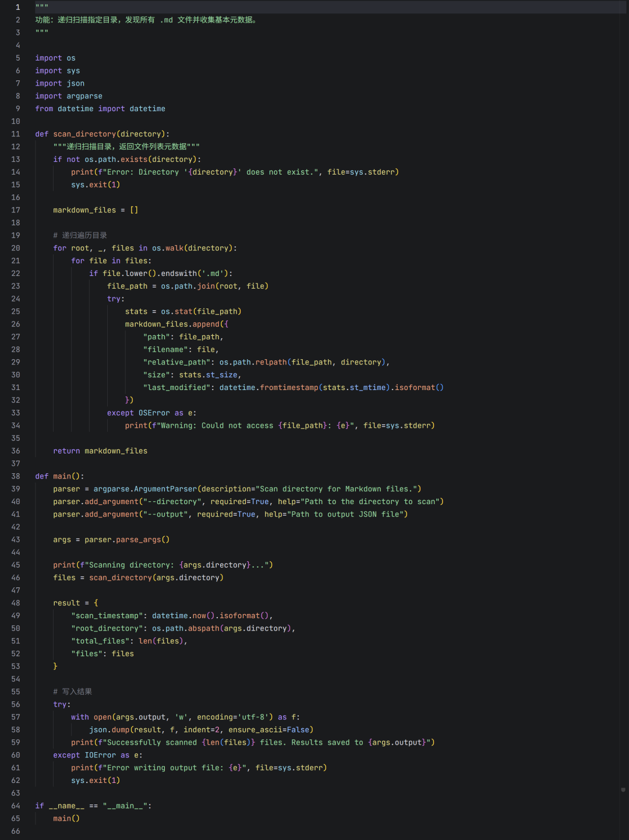The image size is (629, 840).
Task: Click the "total_files" key
Action: click(100, 641)
